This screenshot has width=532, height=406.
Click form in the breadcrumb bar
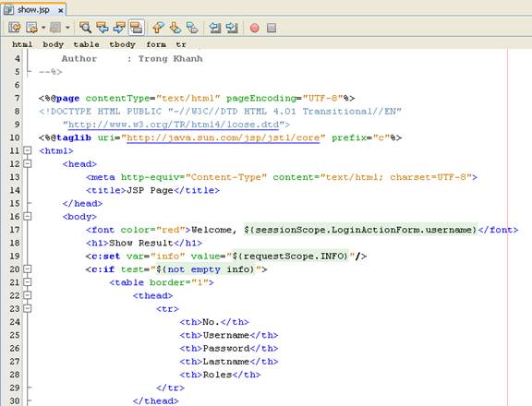click(x=156, y=44)
